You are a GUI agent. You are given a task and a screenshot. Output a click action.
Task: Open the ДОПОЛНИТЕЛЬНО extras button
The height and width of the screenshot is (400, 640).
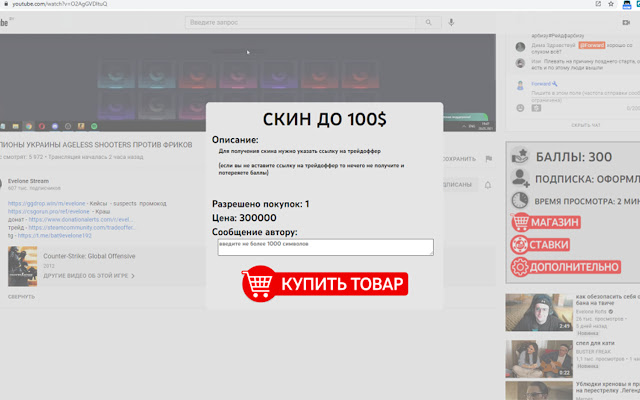coord(566,267)
